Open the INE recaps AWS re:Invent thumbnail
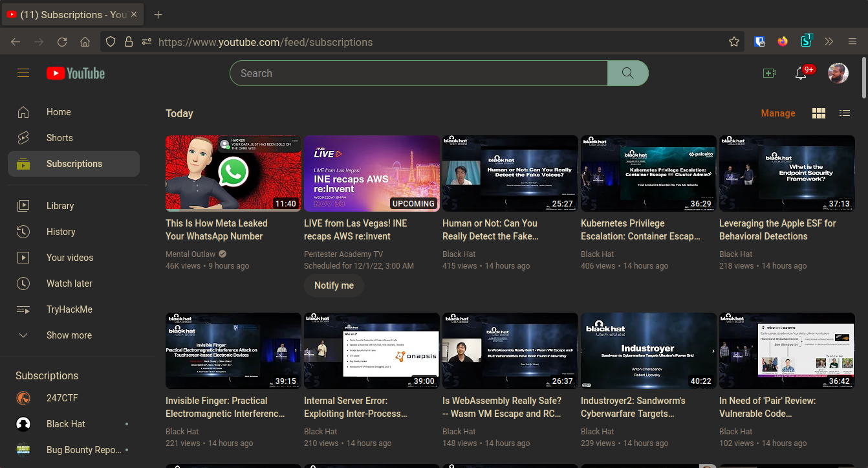 [371, 173]
